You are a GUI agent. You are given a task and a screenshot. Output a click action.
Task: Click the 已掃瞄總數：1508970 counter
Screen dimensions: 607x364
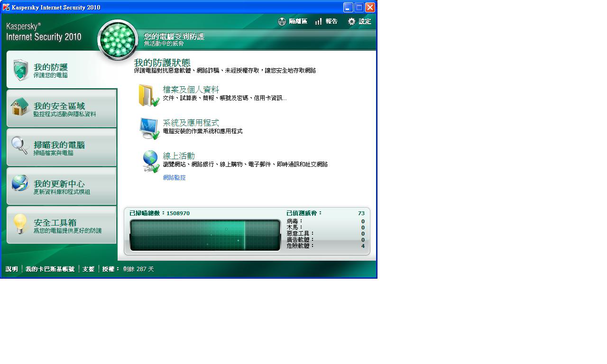(x=159, y=213)
